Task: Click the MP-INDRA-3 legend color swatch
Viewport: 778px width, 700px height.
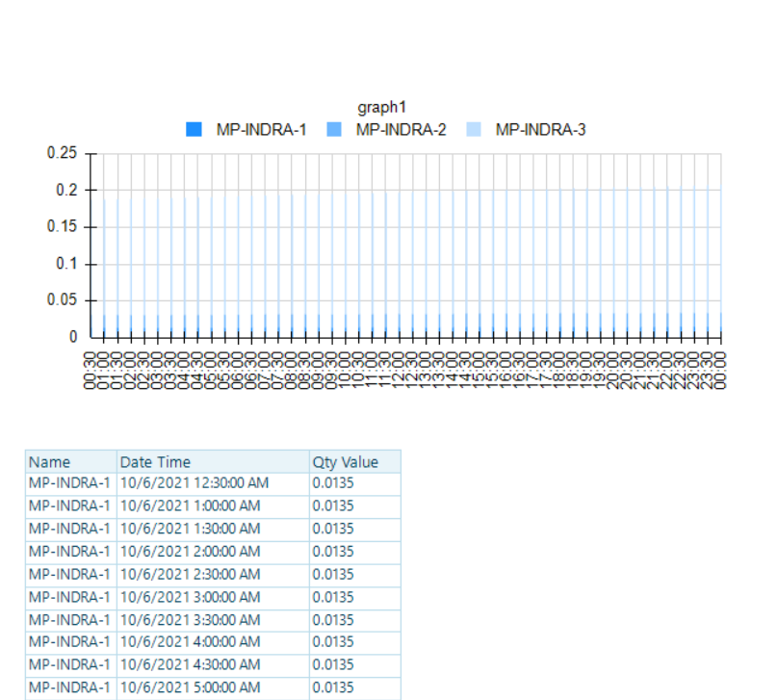Action: pyautogui.click(x=474, y=129)
